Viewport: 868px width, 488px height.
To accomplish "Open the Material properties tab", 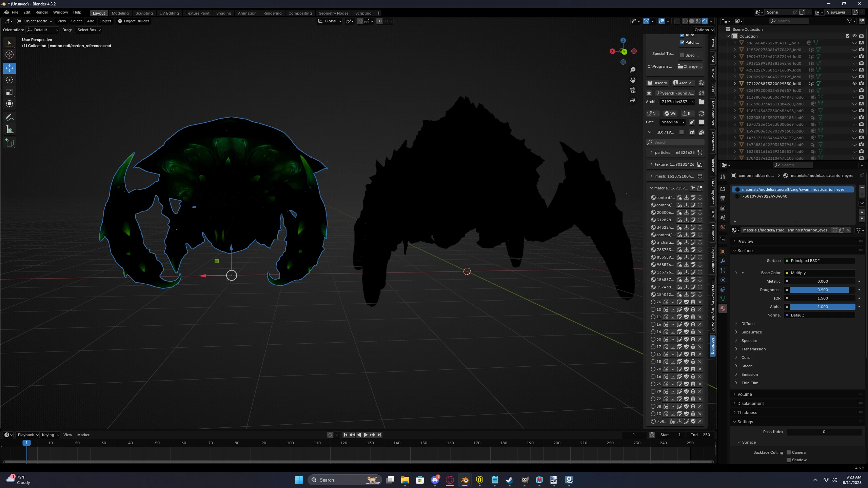I will (x=723, y=308).
